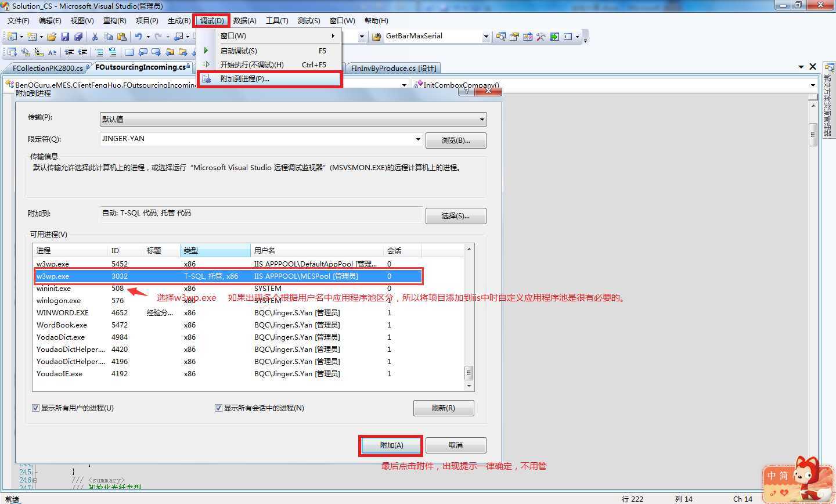Click the process list vertical scrollbar thumb
This screenshot has height=504, width=836.
point(469,372)
